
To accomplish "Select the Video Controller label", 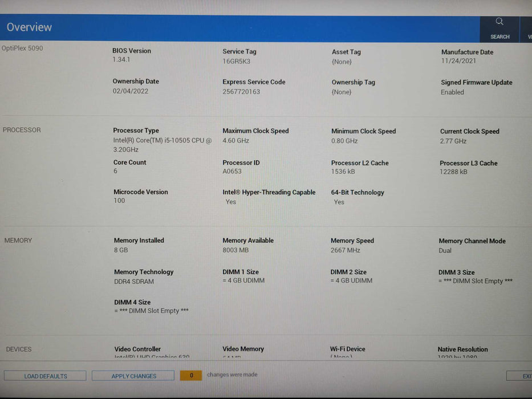I will [x=137, y=349].
